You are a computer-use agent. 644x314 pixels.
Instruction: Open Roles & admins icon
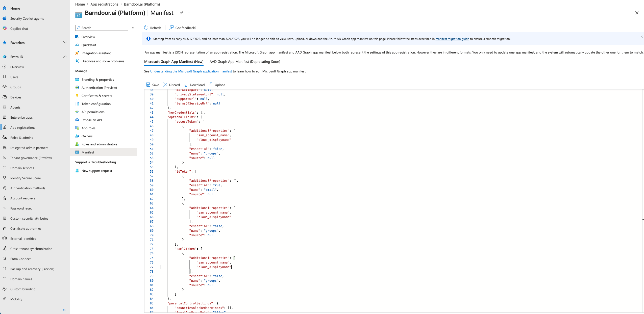click(5, 137)
